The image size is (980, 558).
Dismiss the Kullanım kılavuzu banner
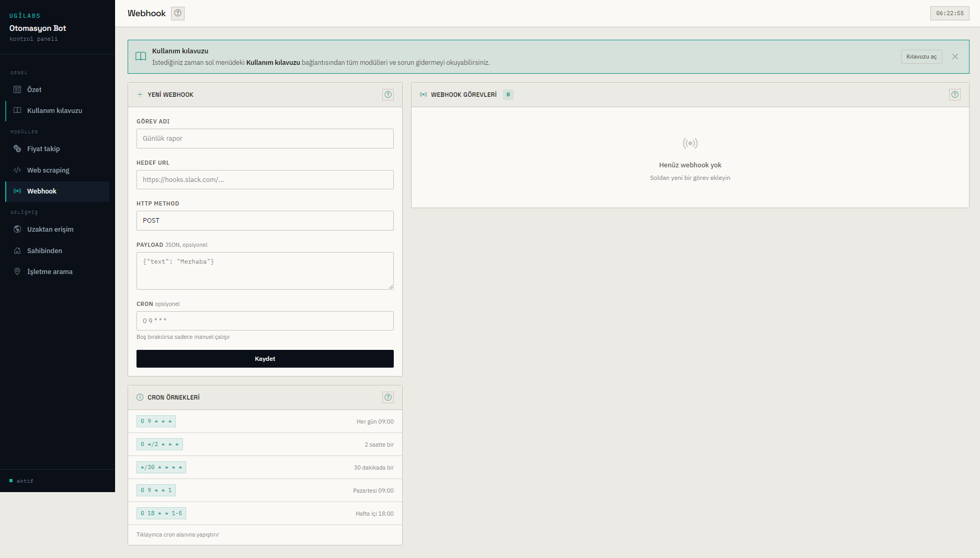(x=955, y=56)
